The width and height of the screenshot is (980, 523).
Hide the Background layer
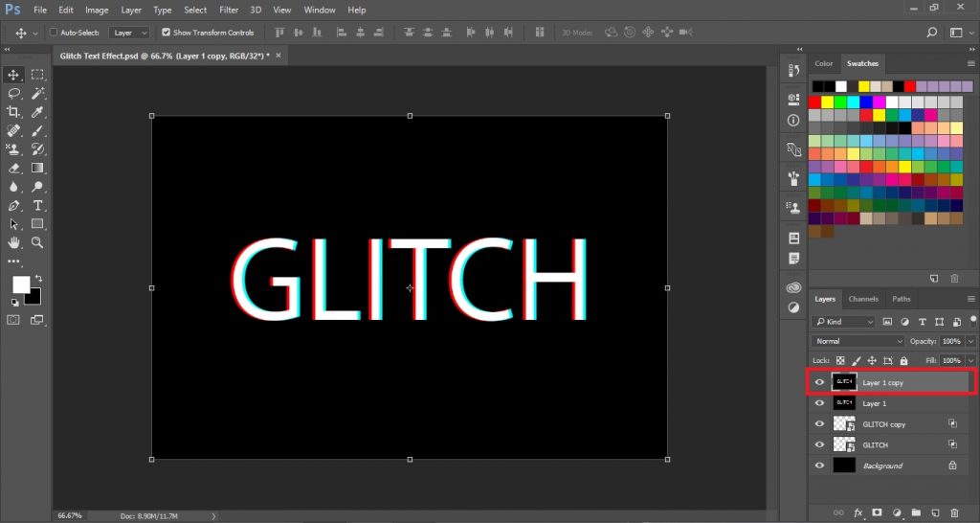(819, 466)
